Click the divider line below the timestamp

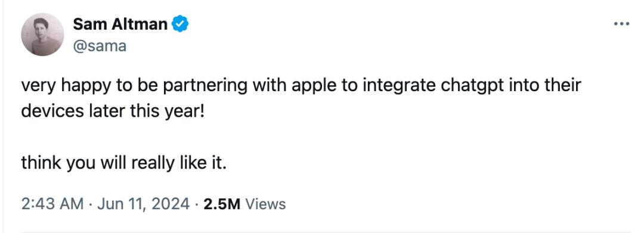pyautogui.click(x=324, y=231)
